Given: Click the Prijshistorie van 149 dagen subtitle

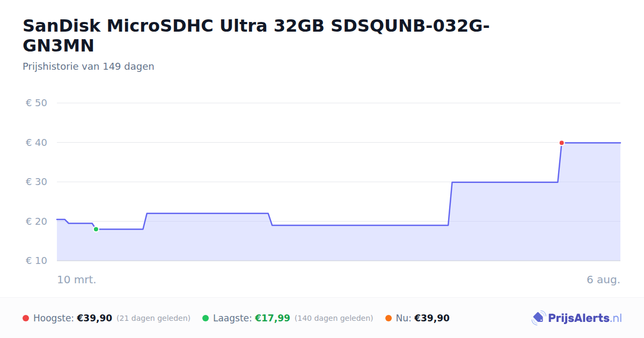Looking at the screenshot, I should coord(89,67).
